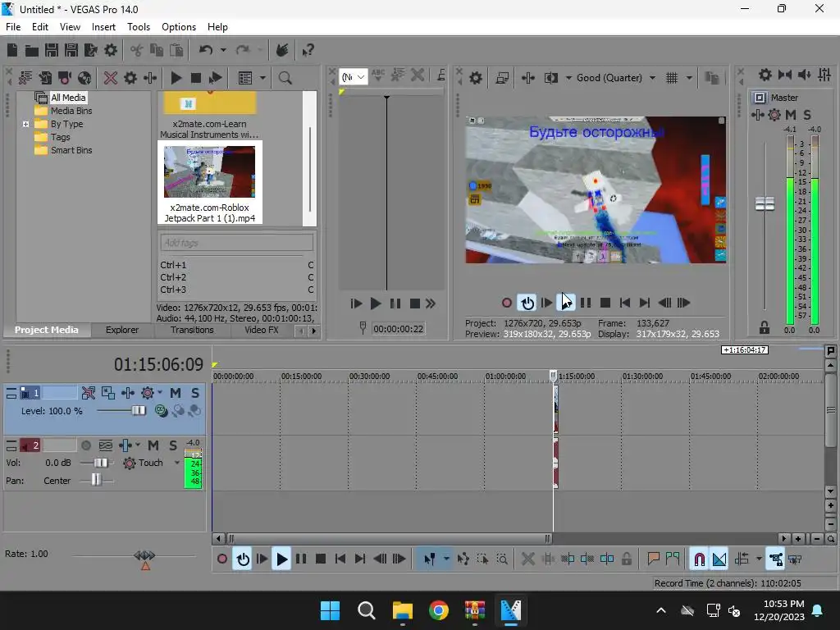Arm audio track 2 for record
This screenshot has height=630, width=840.
tap(85, 445)
